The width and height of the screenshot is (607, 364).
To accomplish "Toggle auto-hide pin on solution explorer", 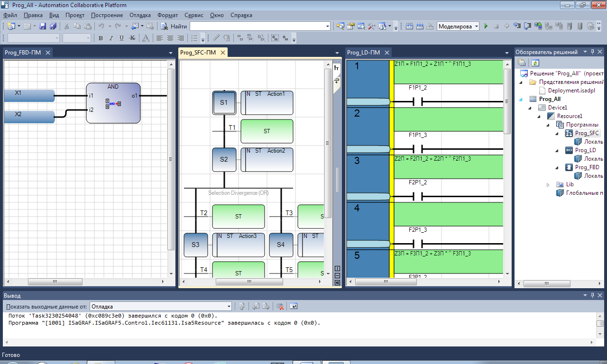I will pos(592,52).
